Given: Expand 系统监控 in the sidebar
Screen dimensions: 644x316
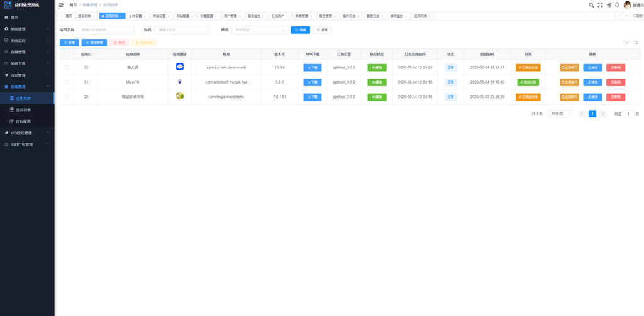Looking at the screenshot, I should [x=27, y=41].
